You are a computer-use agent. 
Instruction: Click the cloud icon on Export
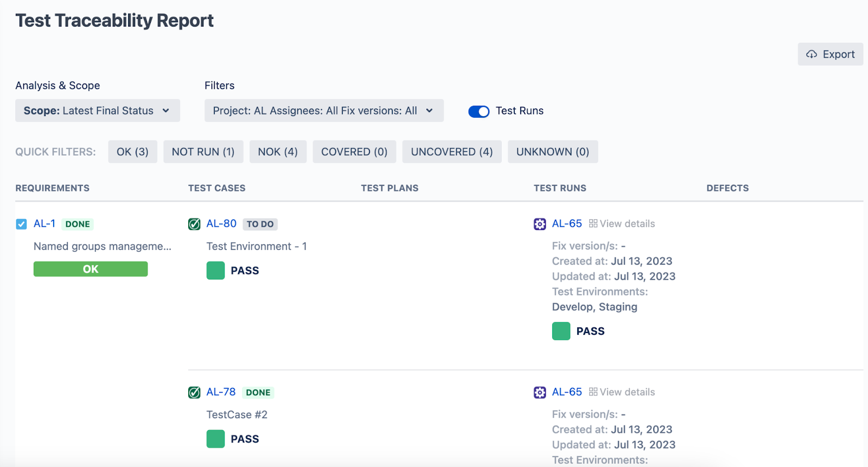[812, 54]
